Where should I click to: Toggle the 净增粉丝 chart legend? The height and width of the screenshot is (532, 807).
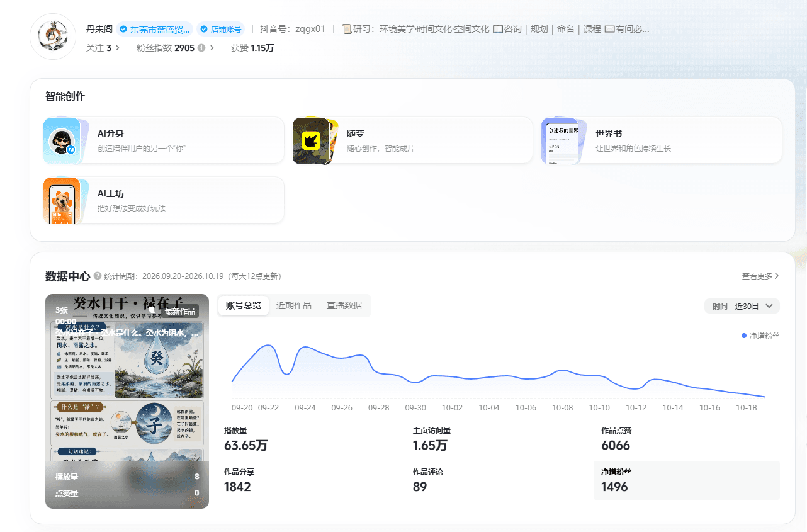pos(760,336)
